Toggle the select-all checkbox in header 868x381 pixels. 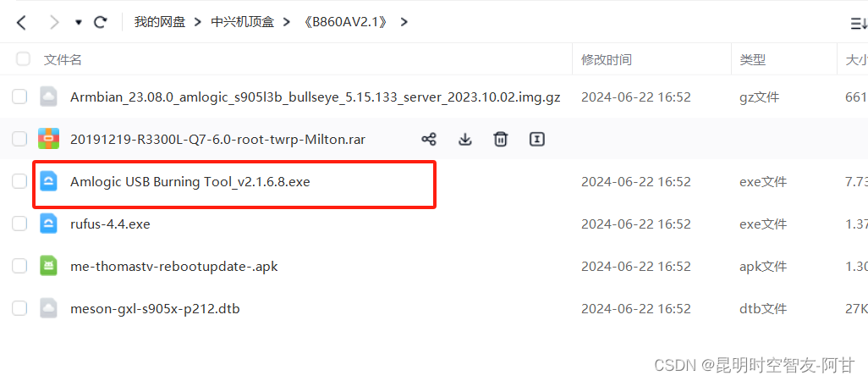coord(23,58)
